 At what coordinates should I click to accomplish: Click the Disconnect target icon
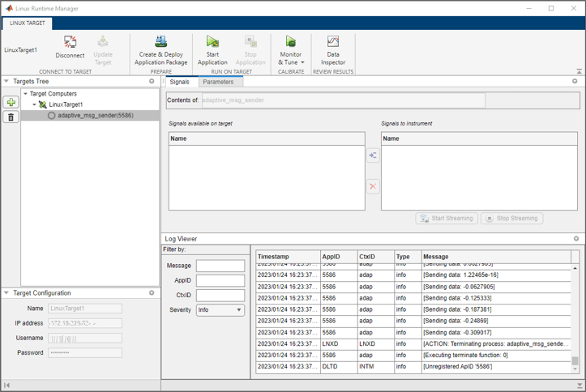(x=70, y=42)
